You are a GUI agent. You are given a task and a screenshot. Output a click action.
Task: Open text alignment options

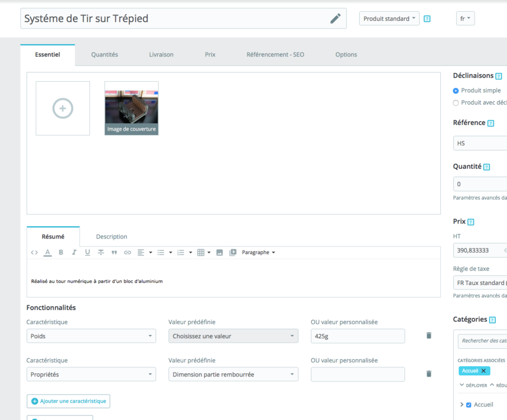pos(144,253)
